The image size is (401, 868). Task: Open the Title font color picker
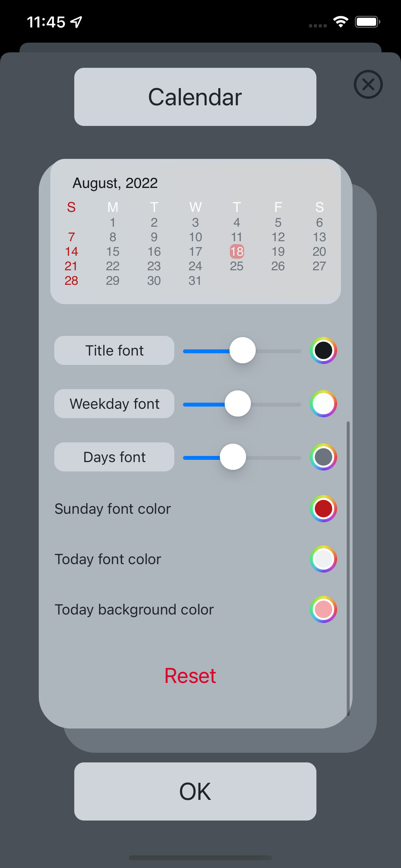point(323,350)
